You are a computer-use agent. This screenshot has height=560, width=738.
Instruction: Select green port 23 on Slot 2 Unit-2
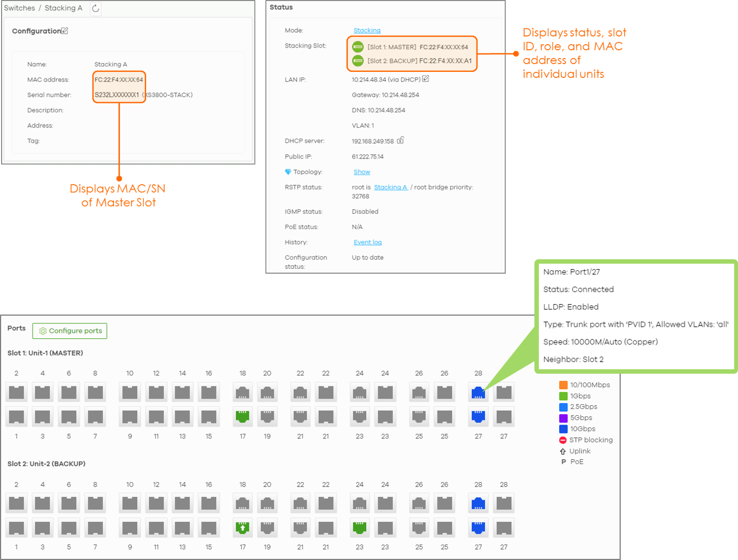(x=360, y=527)
